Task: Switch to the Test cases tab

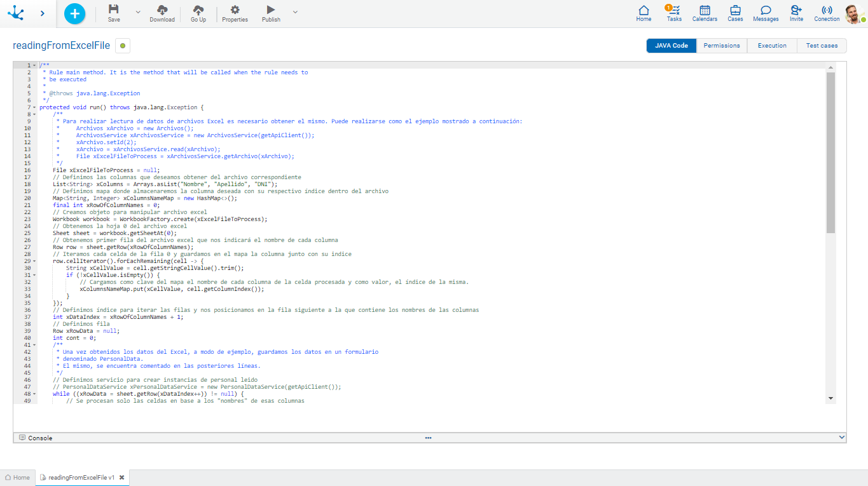Action: pos(822,46)
